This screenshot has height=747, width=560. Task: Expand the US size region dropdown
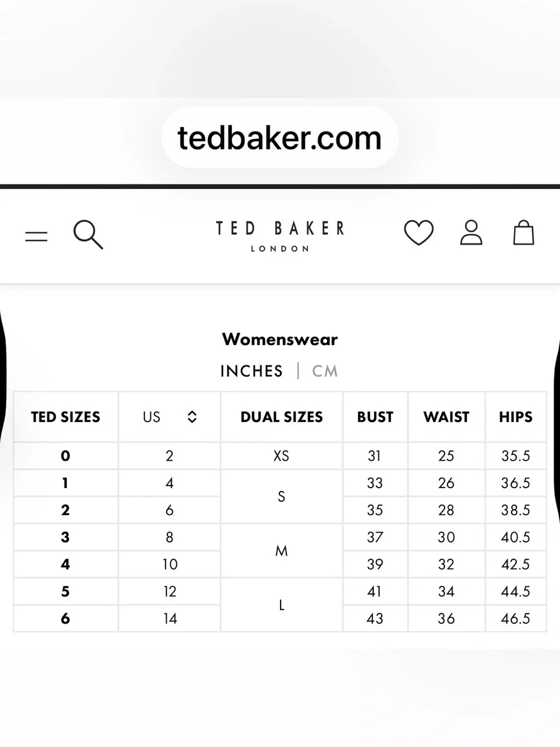pos(170,417)
